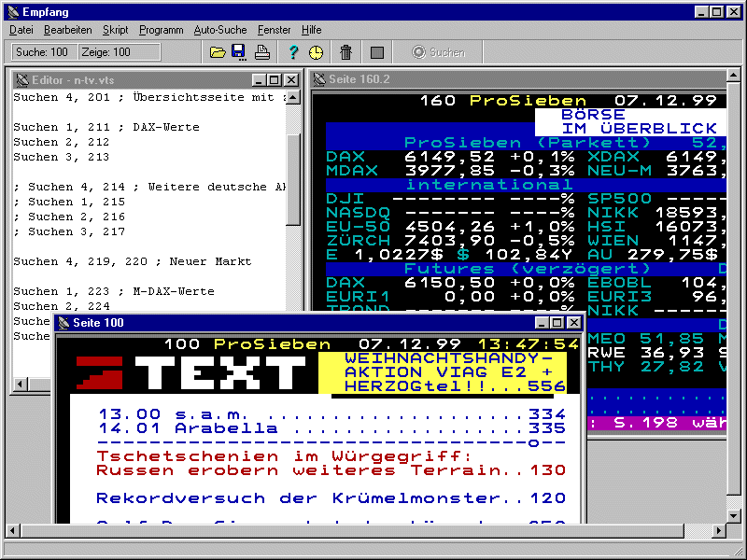Click main workspace scroll-down arrow
Screen dimensions: 747x560
[734, 515]
